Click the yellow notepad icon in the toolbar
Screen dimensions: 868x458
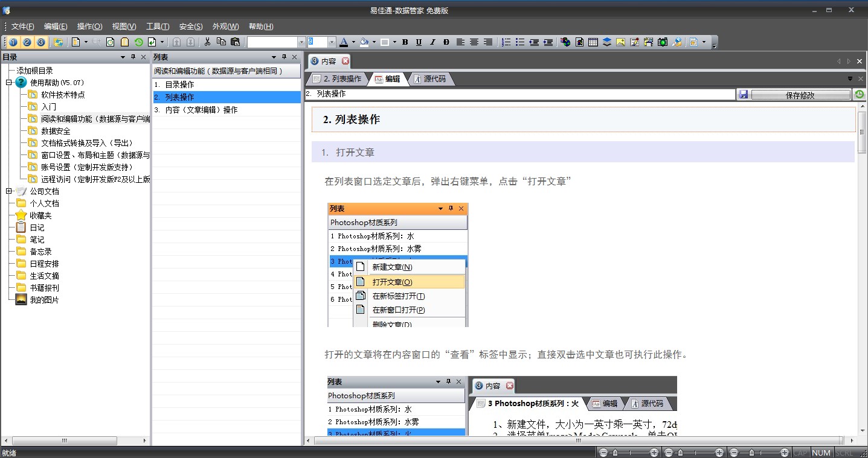[124, 42]
